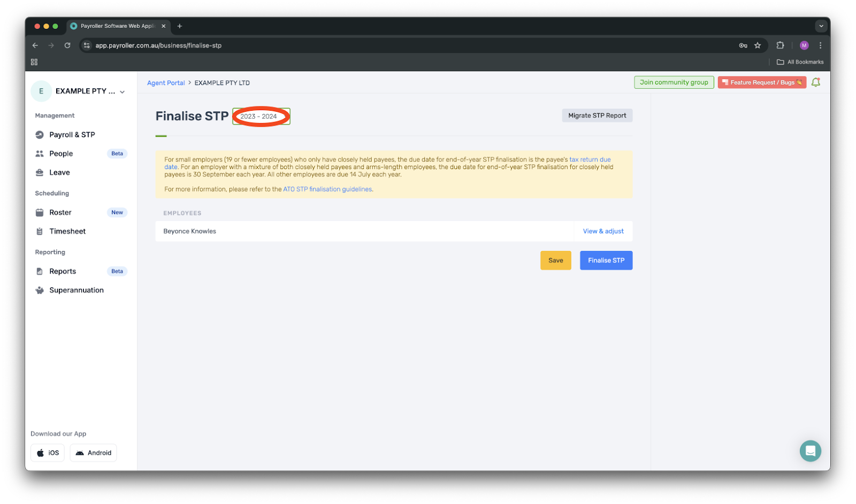The height and width of the screenshot is (504, 856).
Task: Click the Timesheet clipboard icon
Action: [x=40, y=231]
